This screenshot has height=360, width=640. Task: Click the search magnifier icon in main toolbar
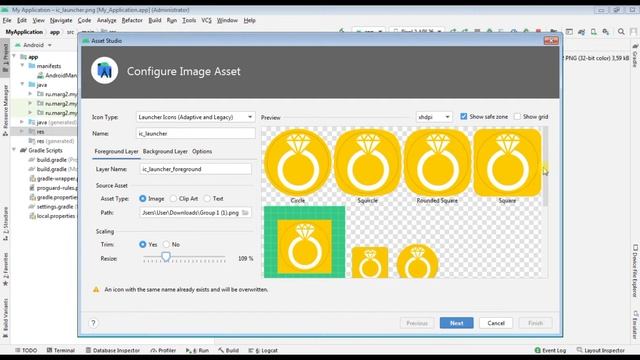click(621, 31)
